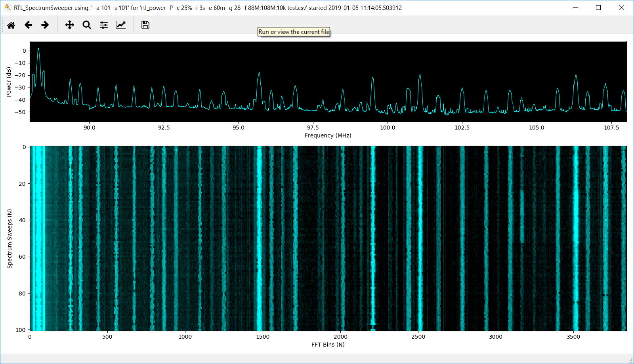Enable the Pan navigation tool

[x=69, y=25]
